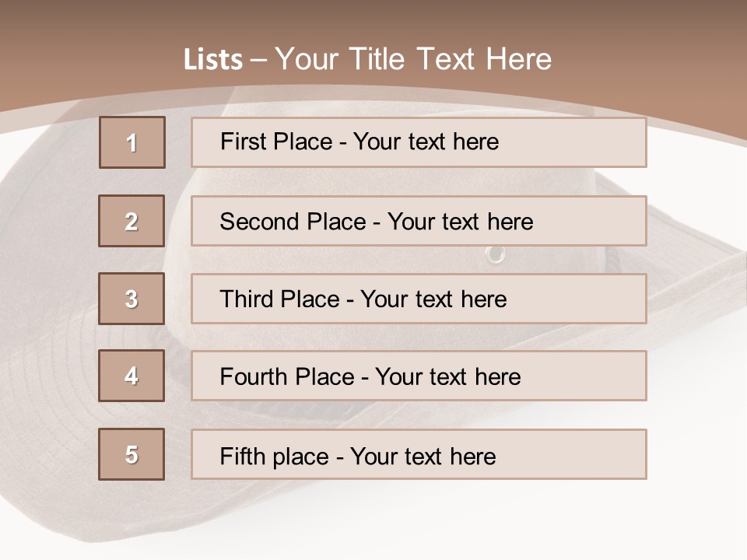Click the words 'Fourth Place'
747x560 pixels.
287,376
